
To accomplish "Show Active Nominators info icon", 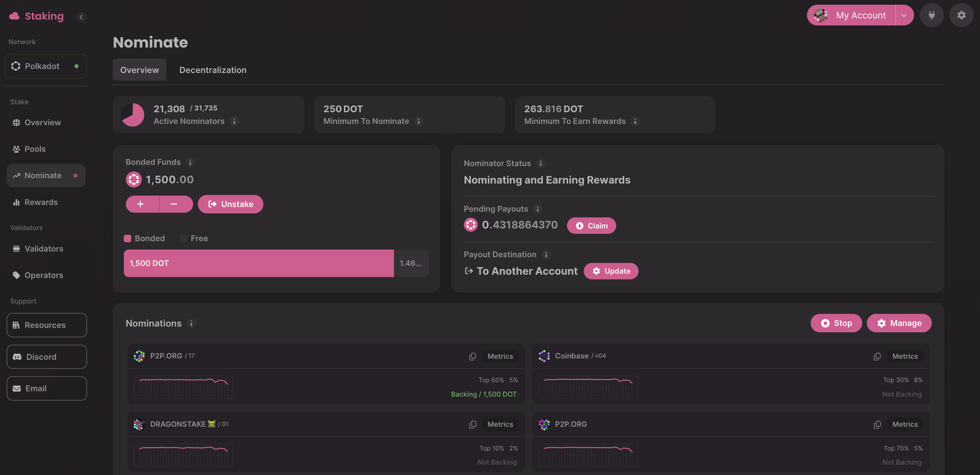I will [234, 121].
